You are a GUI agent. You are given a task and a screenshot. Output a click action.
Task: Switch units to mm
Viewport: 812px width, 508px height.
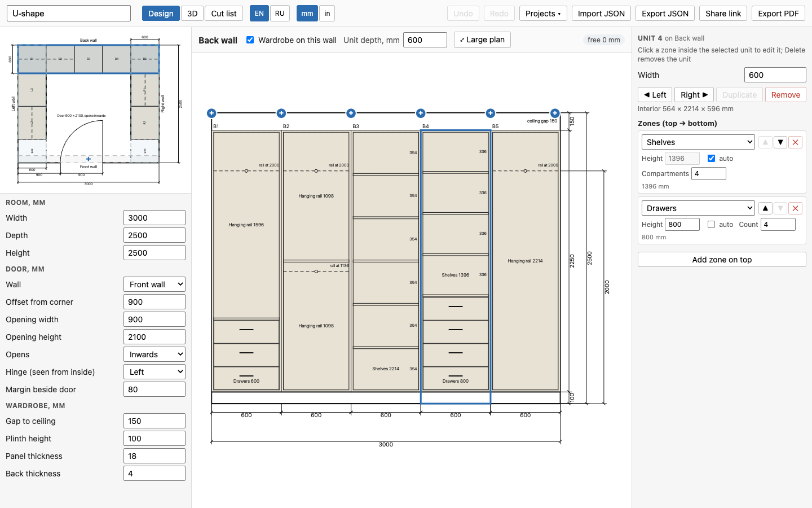(x=307, y=14)
